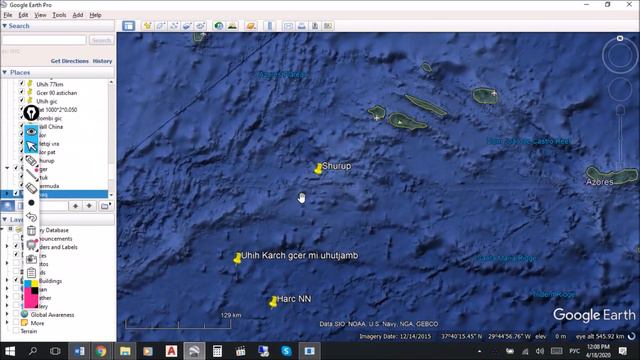Click the move item down arrow button in Places
This screenshot has width=640, height=360.
click(x=89, y=206)
